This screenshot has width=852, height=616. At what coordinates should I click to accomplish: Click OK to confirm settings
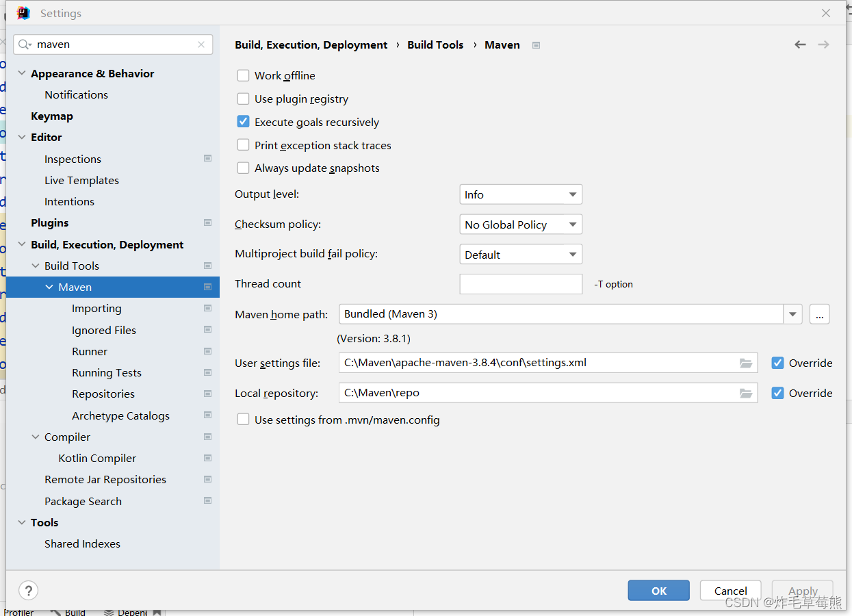pyautogui.click(x=659, y=591)
